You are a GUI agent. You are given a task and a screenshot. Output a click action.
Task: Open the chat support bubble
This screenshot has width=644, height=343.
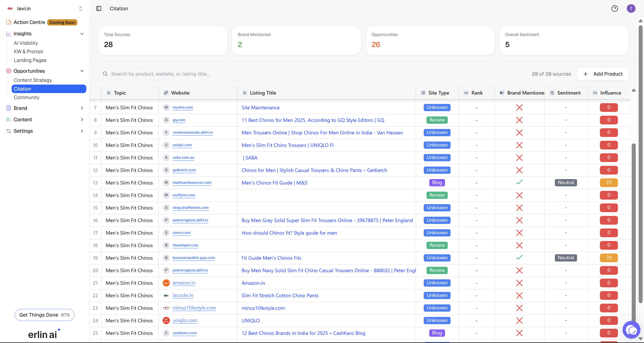tap(632, 330)
